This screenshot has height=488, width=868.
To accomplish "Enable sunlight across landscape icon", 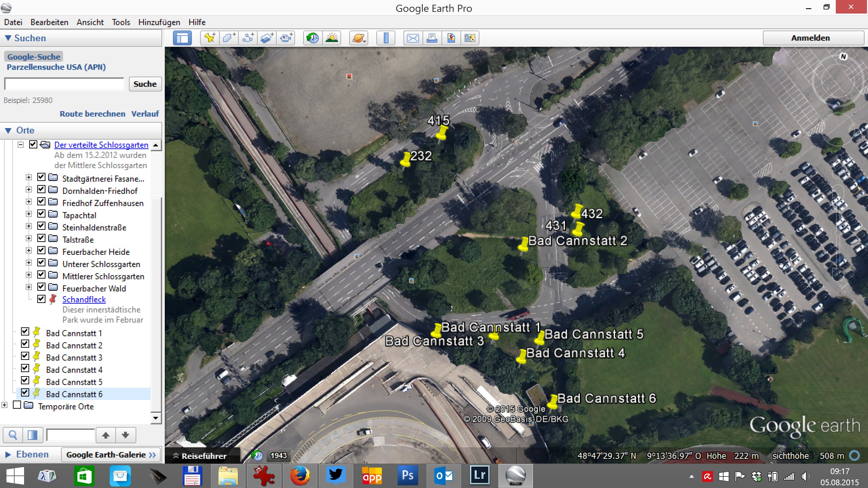I will [x=331, y=38].
